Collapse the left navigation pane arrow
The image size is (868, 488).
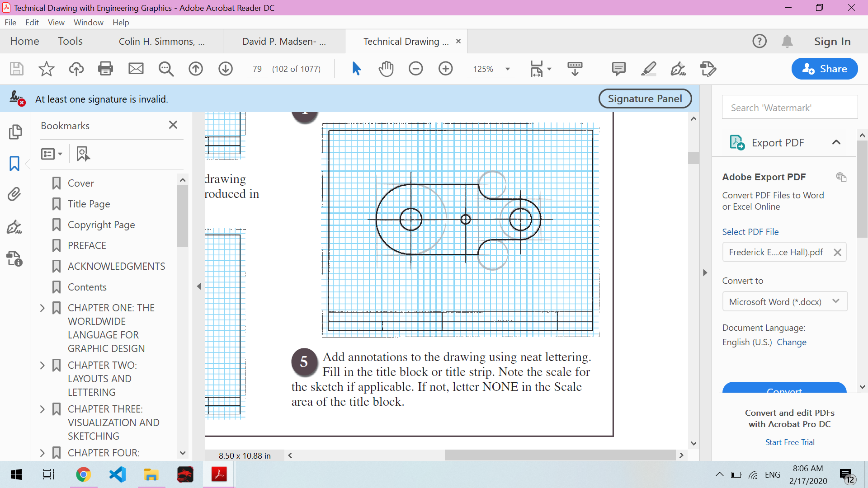pyautogui.click(x=199, y=286)
